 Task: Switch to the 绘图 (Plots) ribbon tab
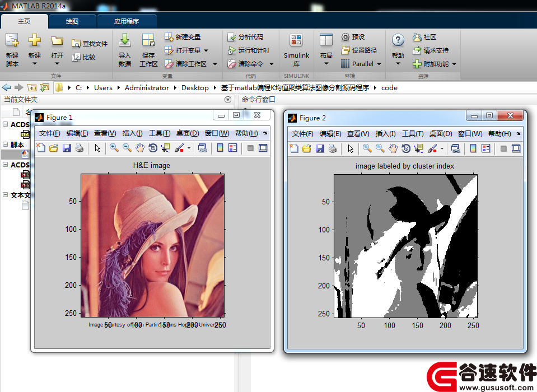click(x=72, y=21)
